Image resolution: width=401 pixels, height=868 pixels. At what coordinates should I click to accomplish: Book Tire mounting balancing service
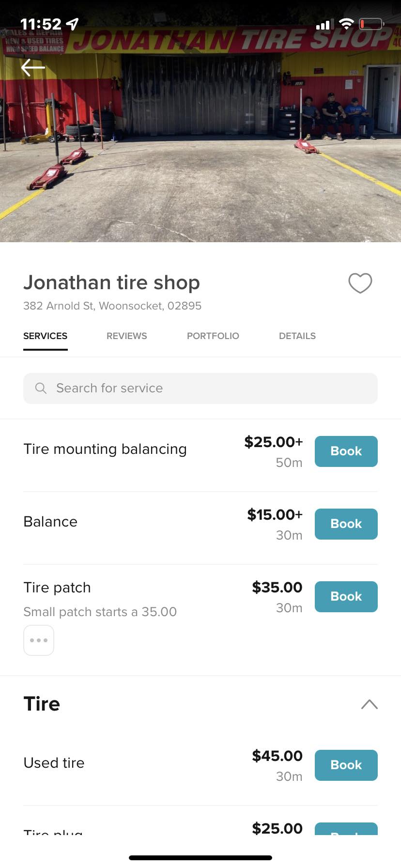346,451
